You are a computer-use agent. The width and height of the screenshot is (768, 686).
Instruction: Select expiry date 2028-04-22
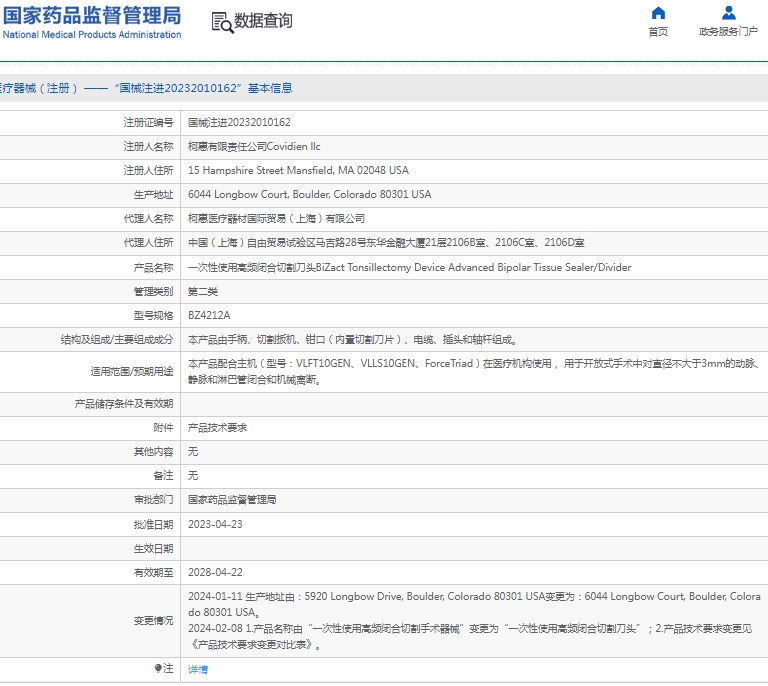click(215, 572)
